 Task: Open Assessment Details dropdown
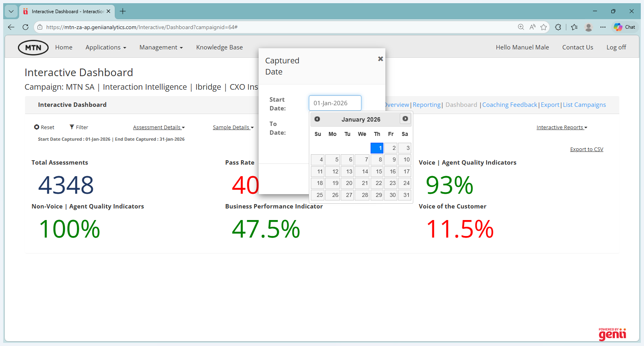click(159, 128)
